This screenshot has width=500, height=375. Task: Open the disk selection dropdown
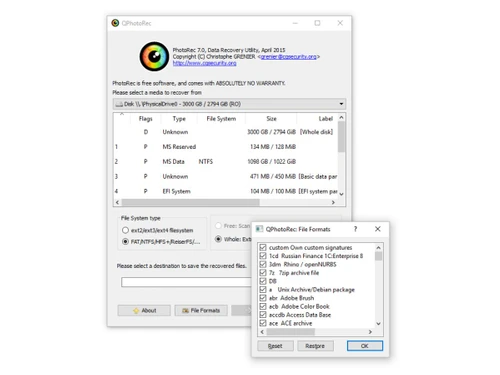229,104
